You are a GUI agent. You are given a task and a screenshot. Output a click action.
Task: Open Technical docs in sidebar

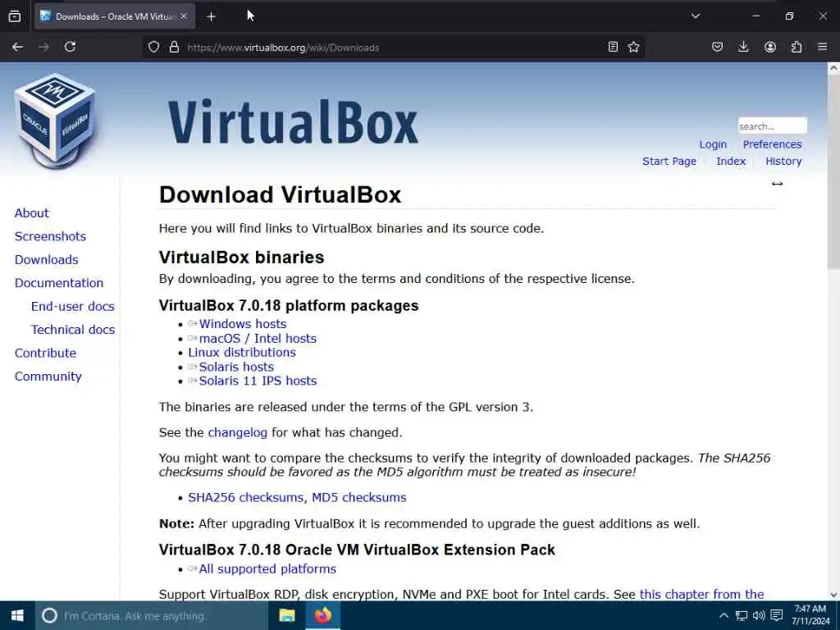point(73,330)
